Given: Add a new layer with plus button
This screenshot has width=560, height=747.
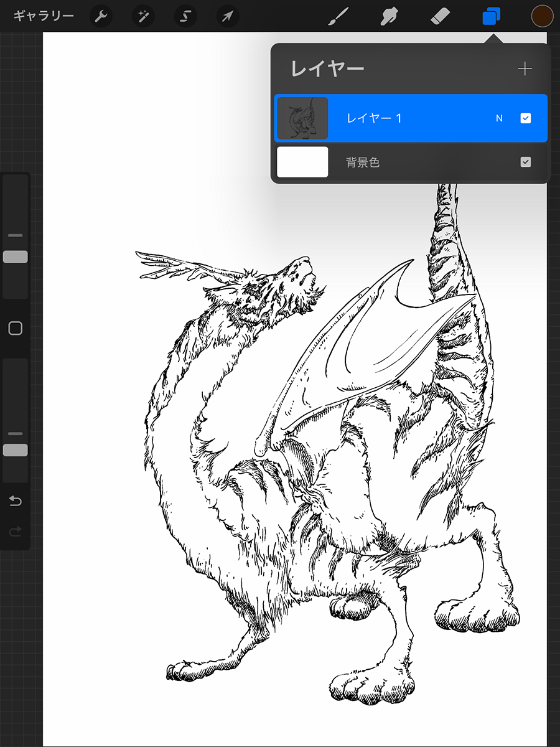Looking at the screenshot, I should pyautogui.click(x=525, y=69).
